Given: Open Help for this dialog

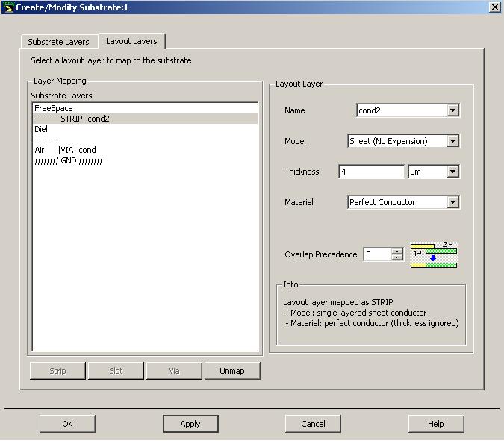Looking at the screenshot, I should (x=436, y=424).
